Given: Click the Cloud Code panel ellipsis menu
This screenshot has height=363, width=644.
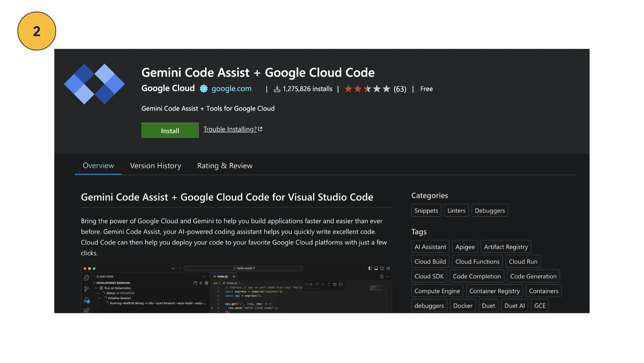Looking at the screenshot, I should [205, 277].
